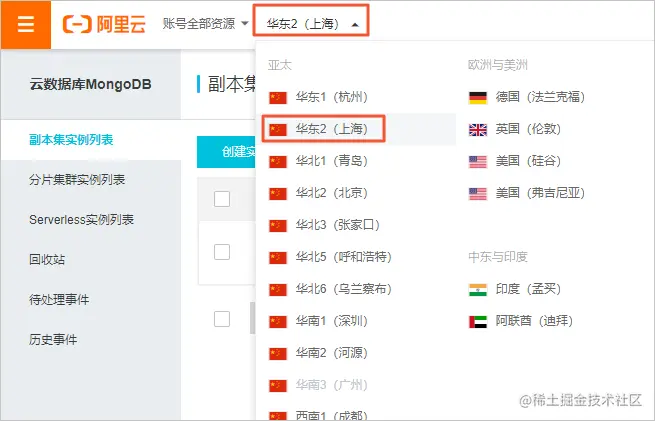
Task: Open Serverless实例列表 in sidebar
Action: click(81, 219)
